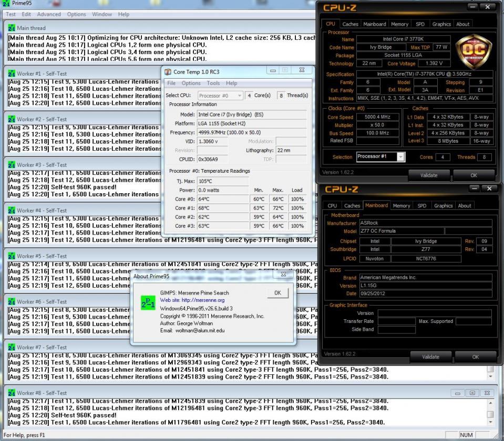
Task: Select Caches tab in lower CPU-Z window
Action: [352, 206]
